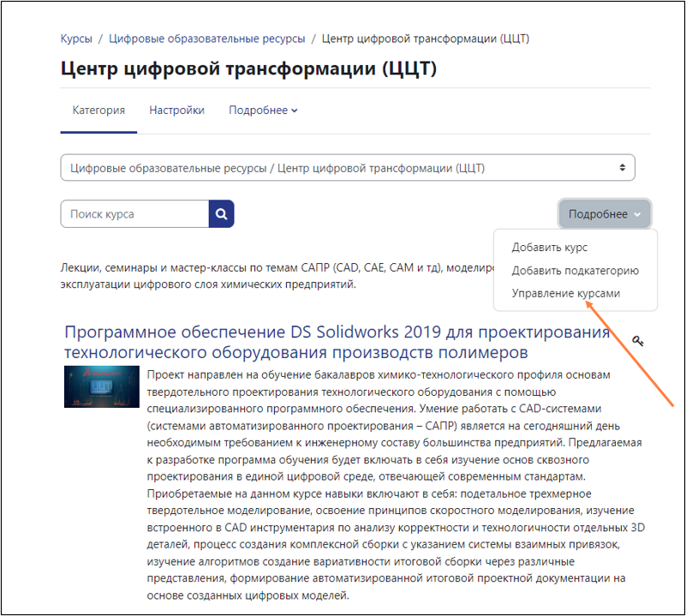This screenshot has width=686, height=616.
Task: Click the Центр цифровой трансформации (ЦЦТ) breadcrumb text
Action: (426, 39)
